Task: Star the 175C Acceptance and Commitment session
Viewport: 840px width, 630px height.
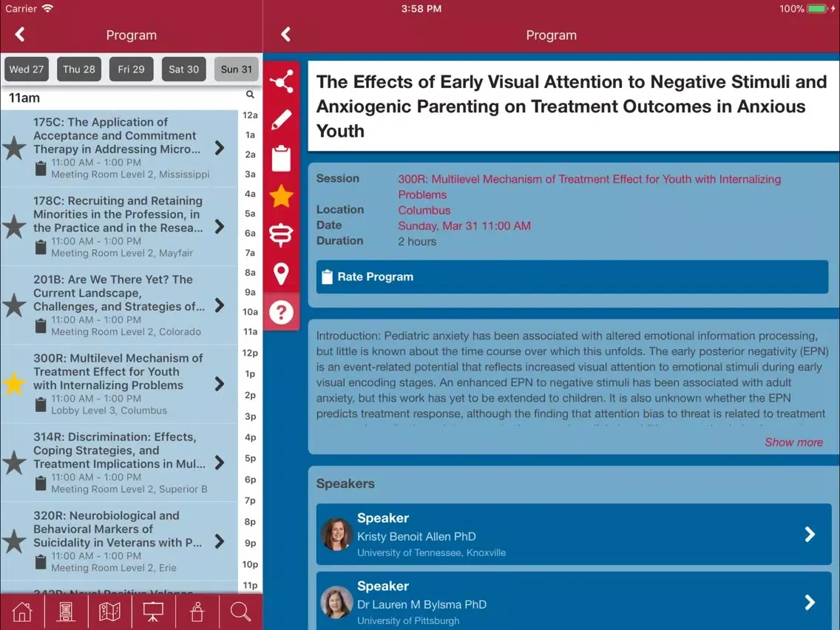Action: (x=15, y=148)
